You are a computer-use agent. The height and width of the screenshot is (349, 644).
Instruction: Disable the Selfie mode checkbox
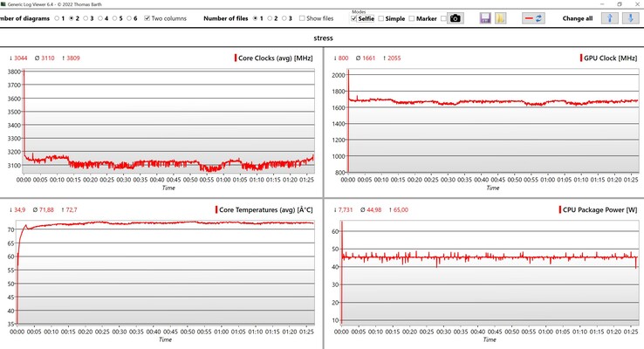354,18
